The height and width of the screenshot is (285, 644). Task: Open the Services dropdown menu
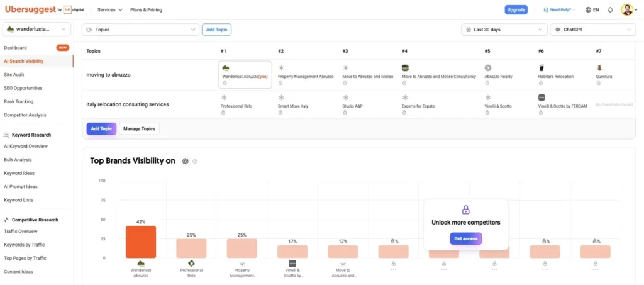109,10
